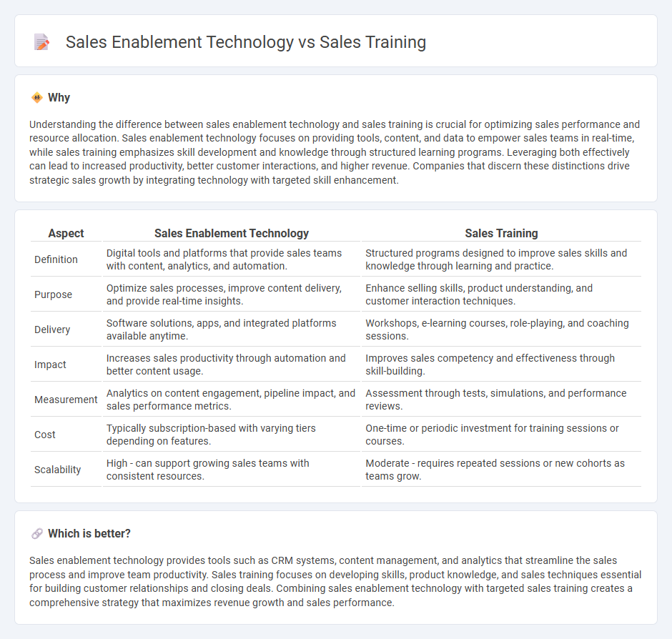
Task: Click cell 'Software solutions, apps, and integrated platforms'
Action: coord(232,330)
